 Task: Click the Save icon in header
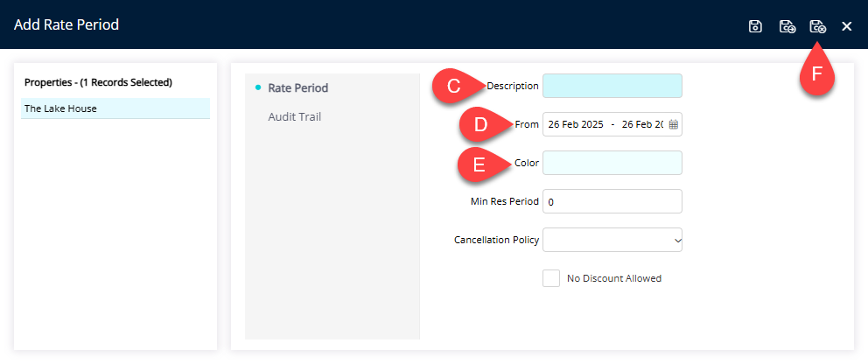point(755,26)
